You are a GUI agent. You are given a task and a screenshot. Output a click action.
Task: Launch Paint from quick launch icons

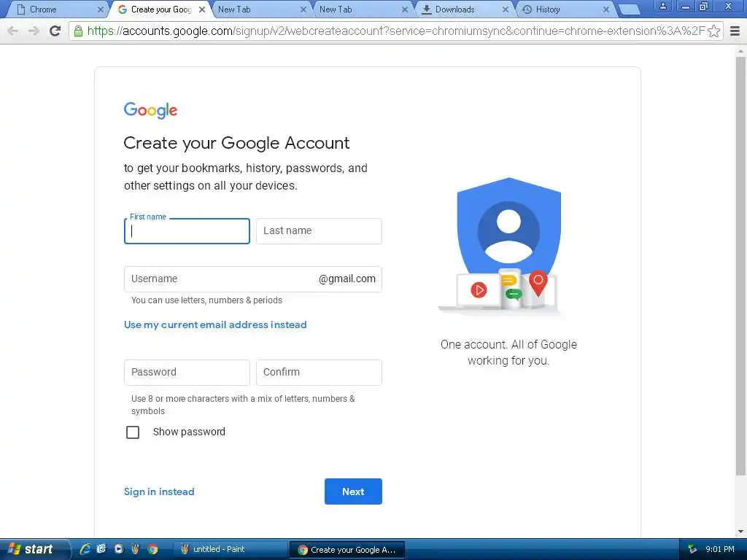(x=135, y=549)
